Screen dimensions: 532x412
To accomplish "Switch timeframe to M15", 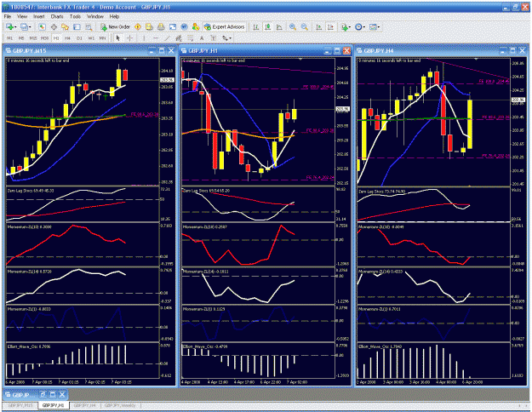I will pos(32,38).
